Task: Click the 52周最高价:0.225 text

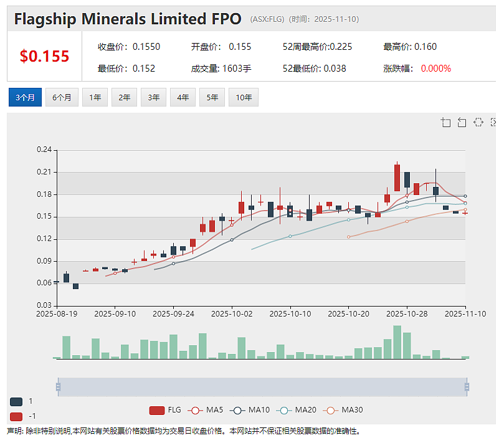Action: coord(317,47)
